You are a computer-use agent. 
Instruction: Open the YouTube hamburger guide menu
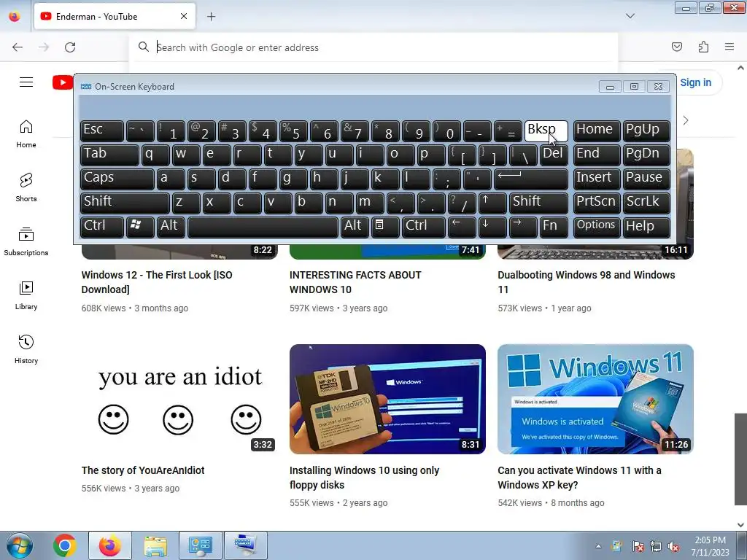click(26, 82)
